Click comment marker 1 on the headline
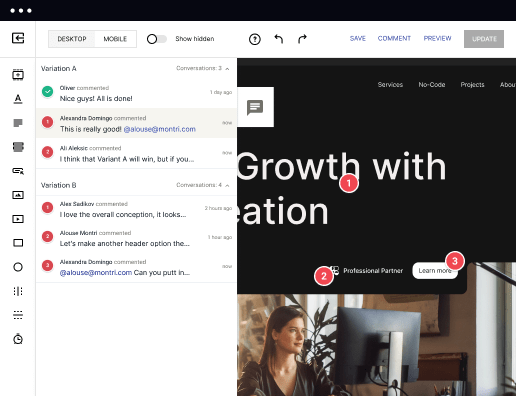This screenshot has height=396, width=516. coord(349,183)
